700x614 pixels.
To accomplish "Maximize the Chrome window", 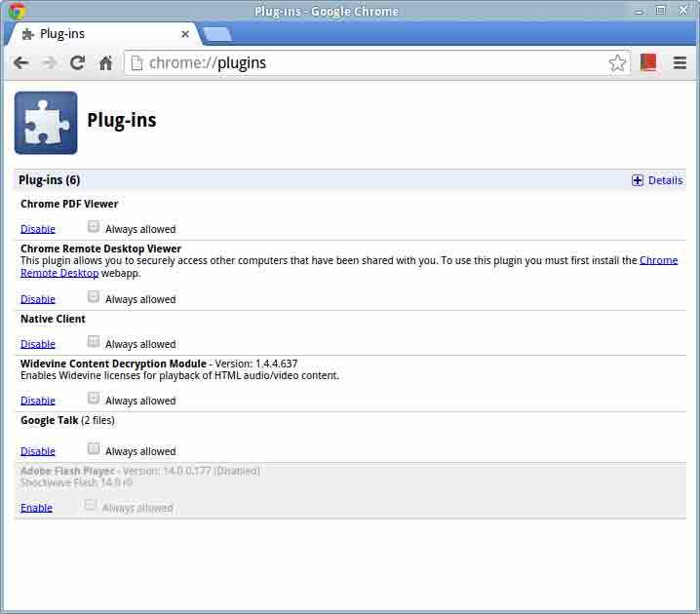I will click(661, 11).
